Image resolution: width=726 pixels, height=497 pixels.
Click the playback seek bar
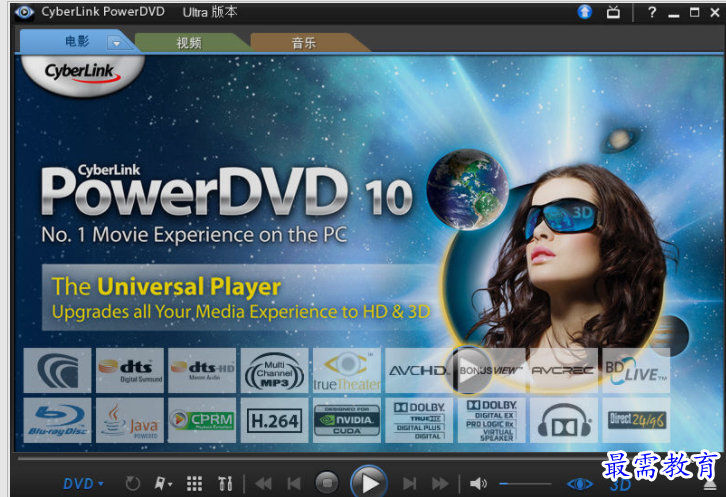click(x=368, y=458)
